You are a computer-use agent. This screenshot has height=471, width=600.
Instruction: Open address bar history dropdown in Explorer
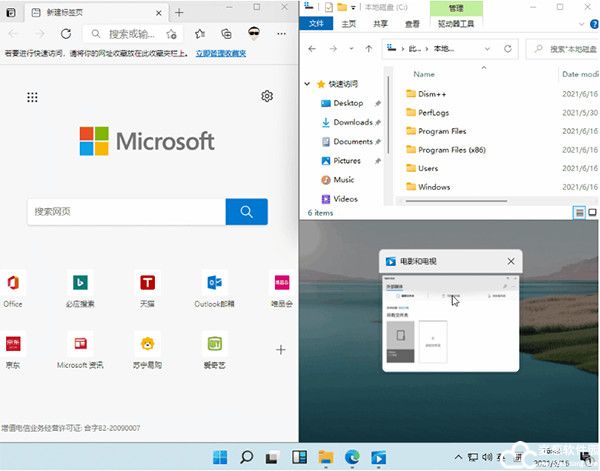pos(487,49)
